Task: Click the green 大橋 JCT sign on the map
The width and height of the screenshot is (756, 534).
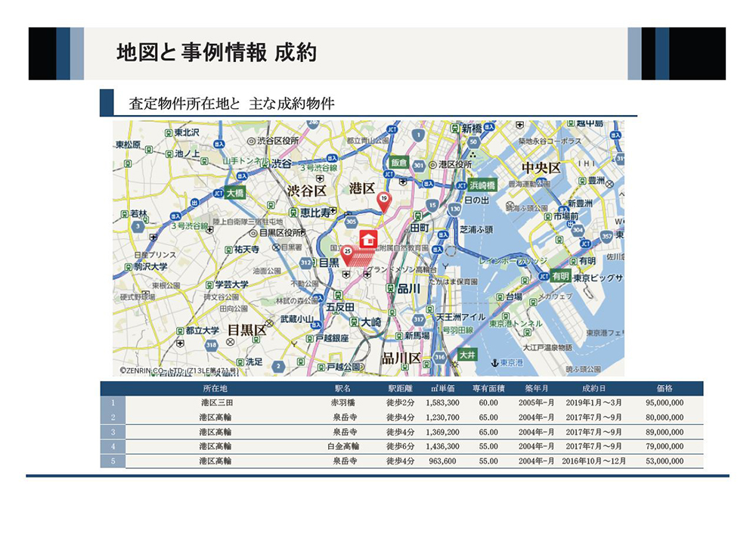Action: [x=235, y=193]
